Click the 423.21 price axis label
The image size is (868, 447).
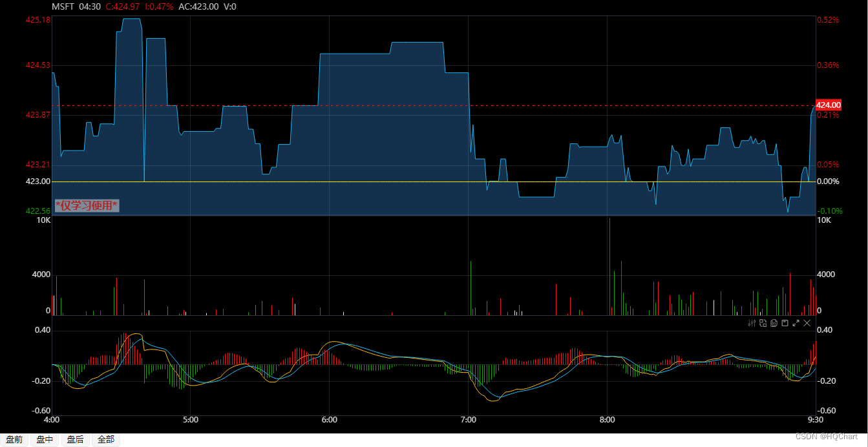[38, 165]
